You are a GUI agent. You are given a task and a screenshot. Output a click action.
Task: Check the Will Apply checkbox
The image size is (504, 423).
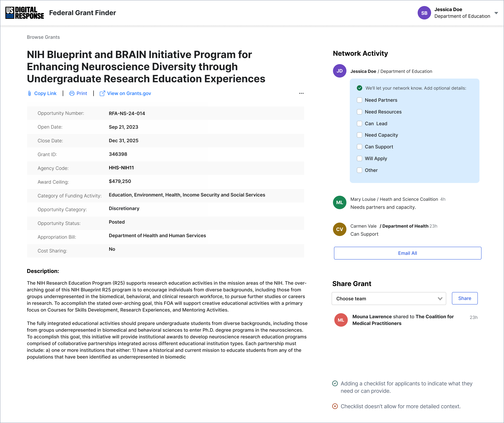pyautogui.click(x=359, y=158)
